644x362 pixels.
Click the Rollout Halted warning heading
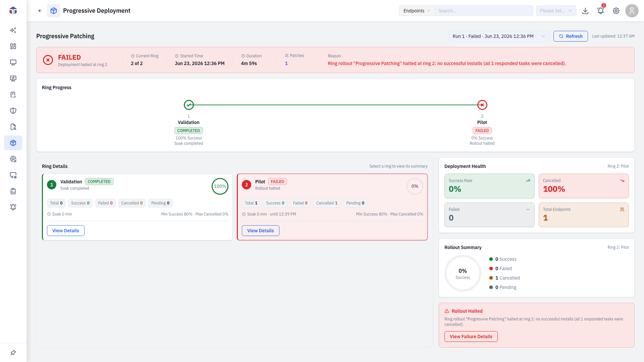pos(467,311)
